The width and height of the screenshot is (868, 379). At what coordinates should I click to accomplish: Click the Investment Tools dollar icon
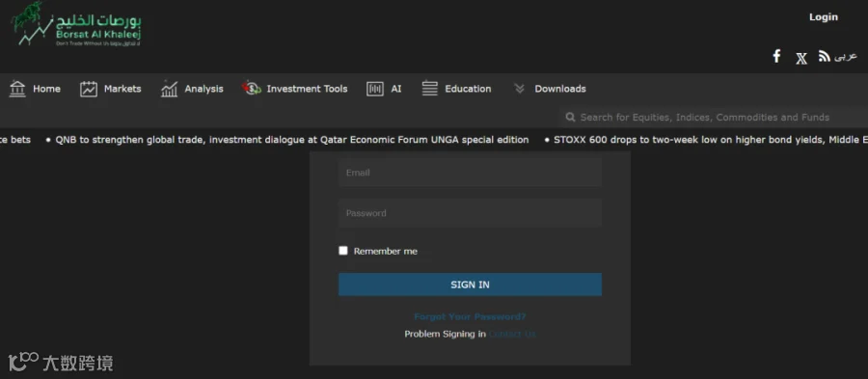coord(252,88)
